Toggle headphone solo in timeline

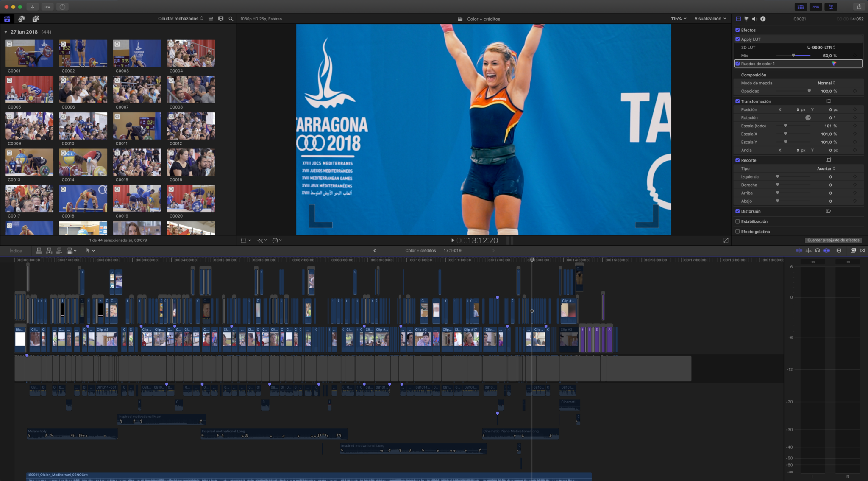point(818,251)
